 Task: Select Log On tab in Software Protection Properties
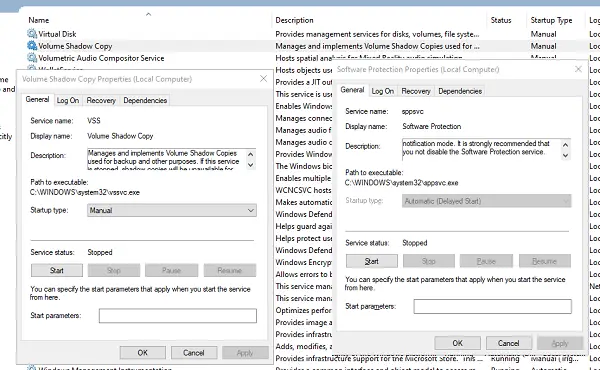383,91
